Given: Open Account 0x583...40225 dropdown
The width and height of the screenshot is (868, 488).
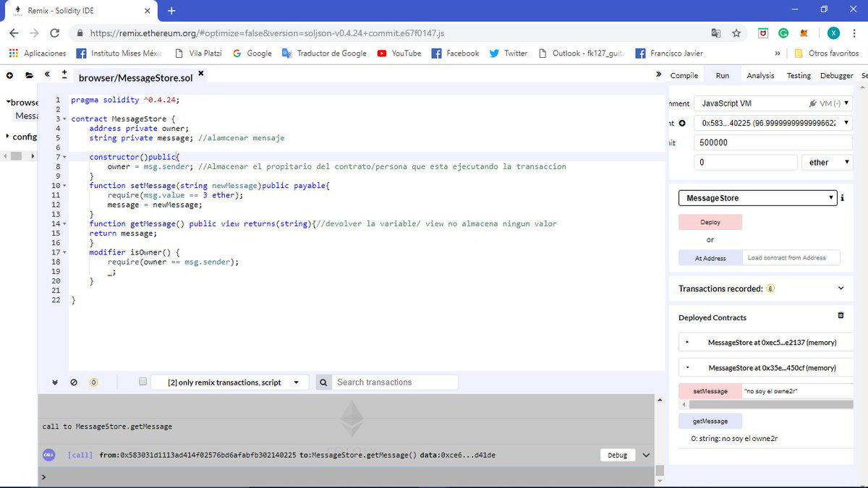Looking at the screenshot, I should 773,124.
